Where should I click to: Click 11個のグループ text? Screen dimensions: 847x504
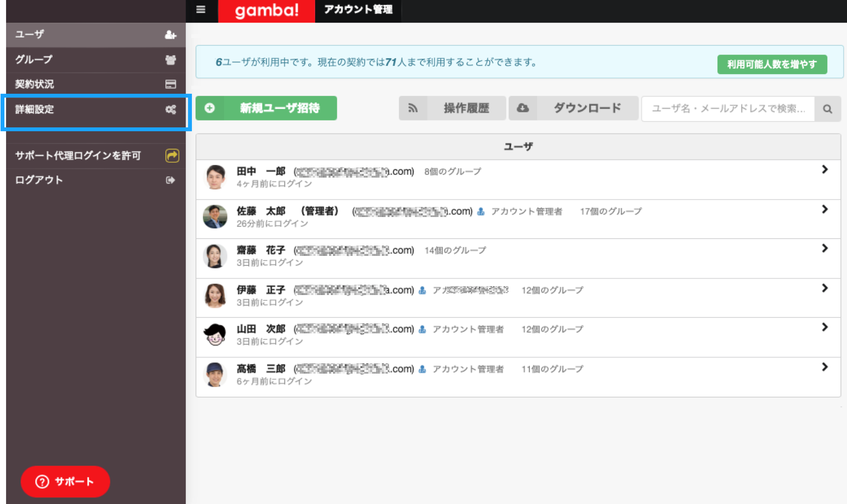click(552, 369)
